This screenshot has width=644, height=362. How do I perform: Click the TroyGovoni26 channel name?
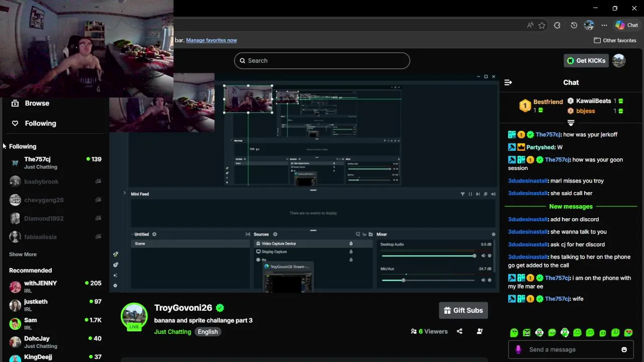coord(183,308)
